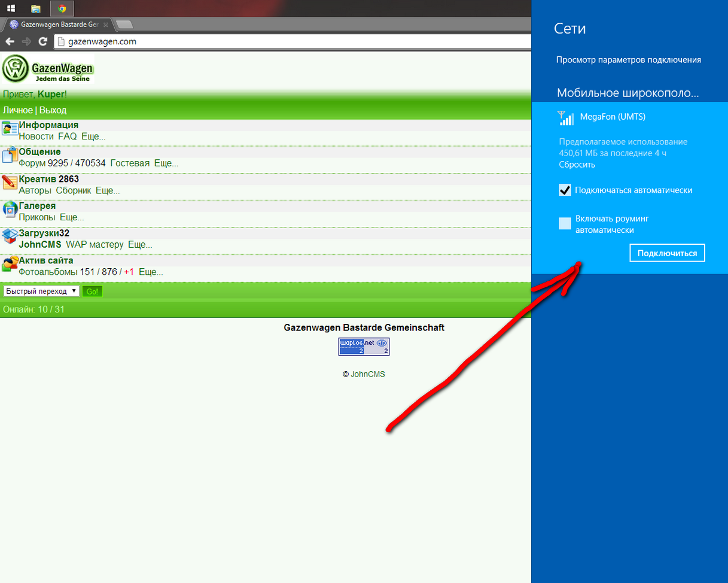The height and width of the screenshot is (583, 728).
Task: Open the Гостевая link
Action: (130, 163)
